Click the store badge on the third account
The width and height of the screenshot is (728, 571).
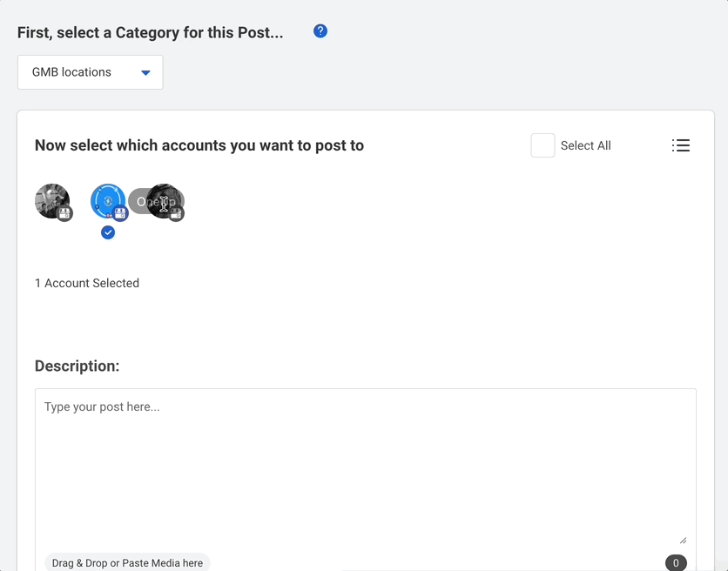point(177,213)
